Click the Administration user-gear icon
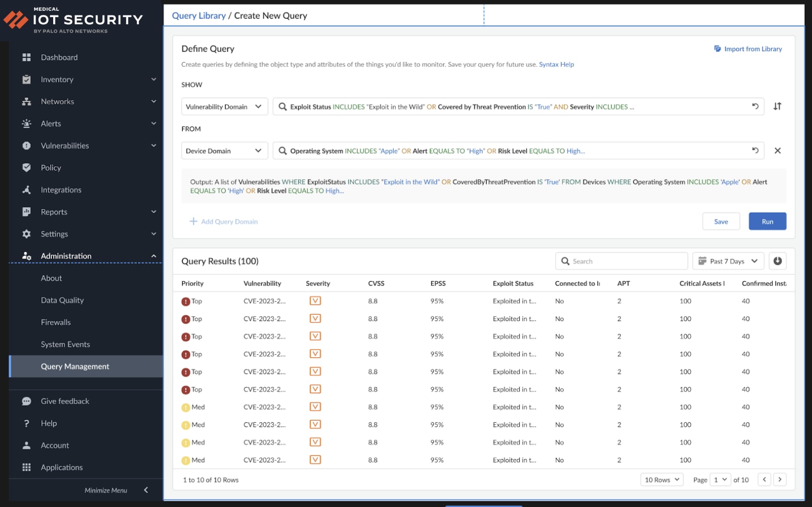812x507 pixels. point(26,256)
